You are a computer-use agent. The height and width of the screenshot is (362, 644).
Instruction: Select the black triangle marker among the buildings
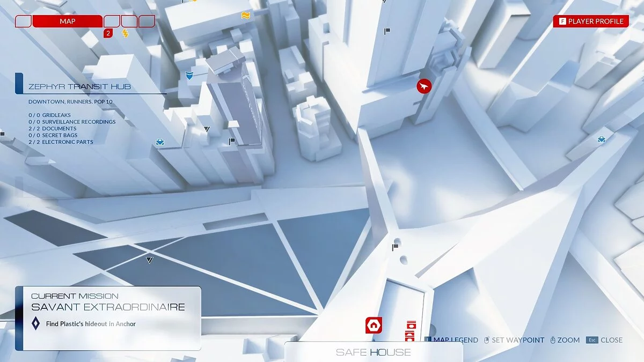(x=207, y=129)
